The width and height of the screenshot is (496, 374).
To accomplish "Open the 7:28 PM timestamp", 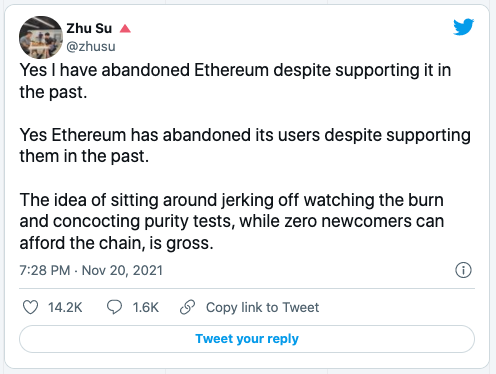I will click(45, 270).
